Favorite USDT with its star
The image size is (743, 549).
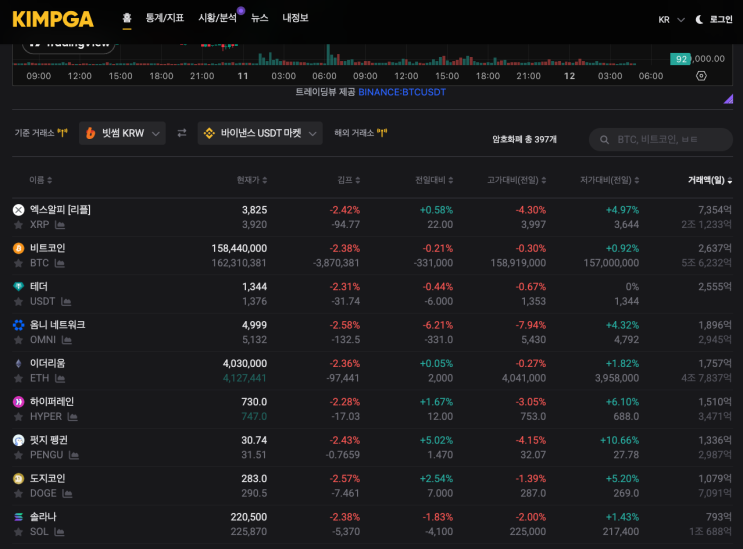pos(18,301)
